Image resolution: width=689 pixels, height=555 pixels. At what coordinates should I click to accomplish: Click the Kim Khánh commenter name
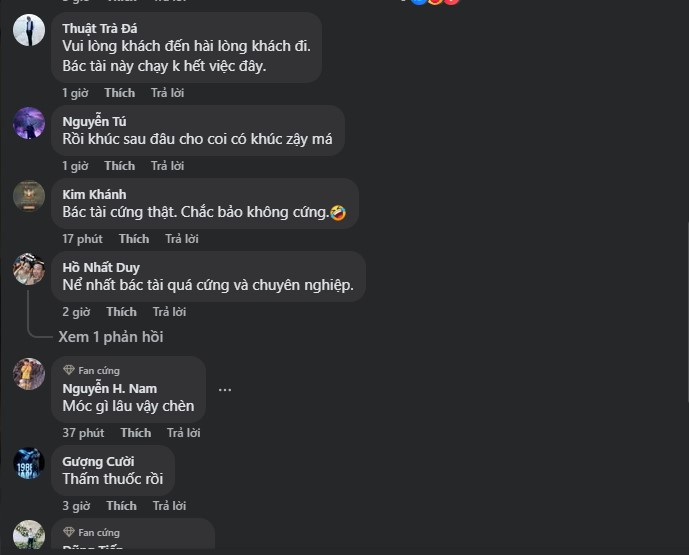coord(94,194)
